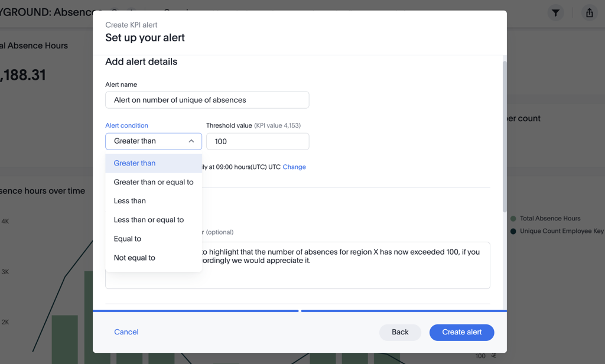Screen dimensions: 605x364
Task: Click the dialog's vertical scrollbar
Action: (504, 136)
